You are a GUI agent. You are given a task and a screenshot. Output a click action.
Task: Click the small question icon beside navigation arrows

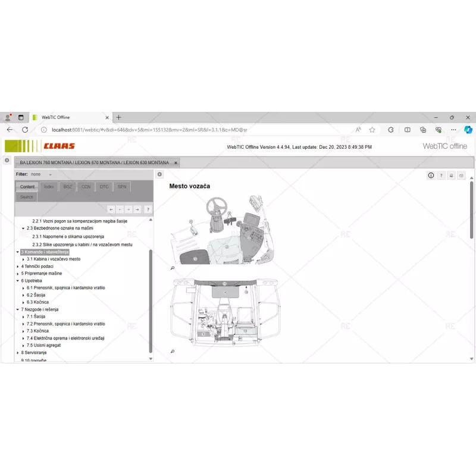click(x=148, y=209)
